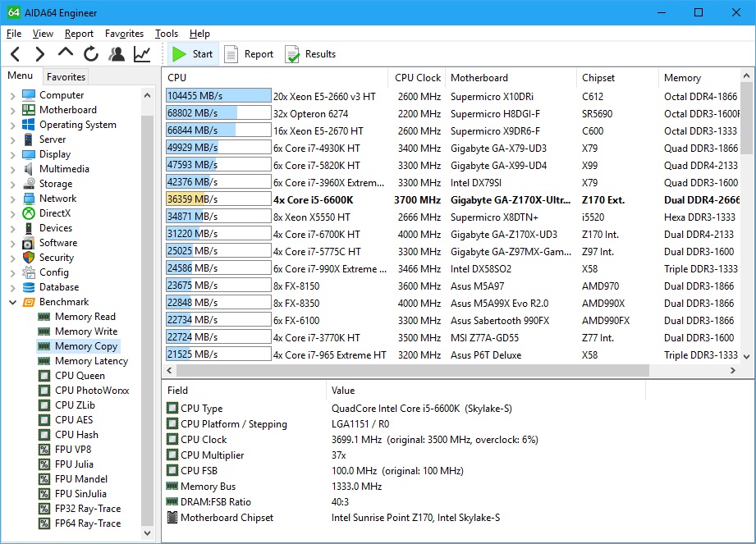Open the View menu

pyautogui.click(x=43, y=34)
